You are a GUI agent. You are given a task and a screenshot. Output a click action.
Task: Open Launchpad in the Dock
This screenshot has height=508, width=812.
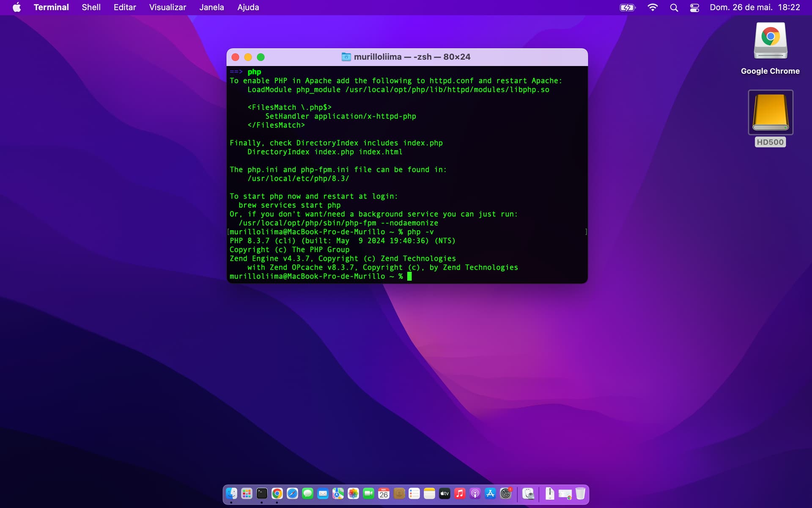pyautogui.click(x=247, y=494)
